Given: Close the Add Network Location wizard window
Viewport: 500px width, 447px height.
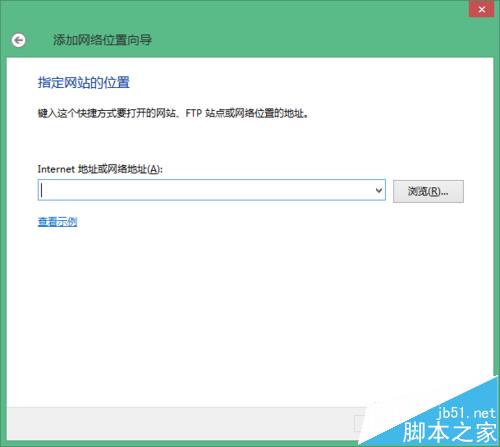Looking at the screenshot, I should pos(481,9).
